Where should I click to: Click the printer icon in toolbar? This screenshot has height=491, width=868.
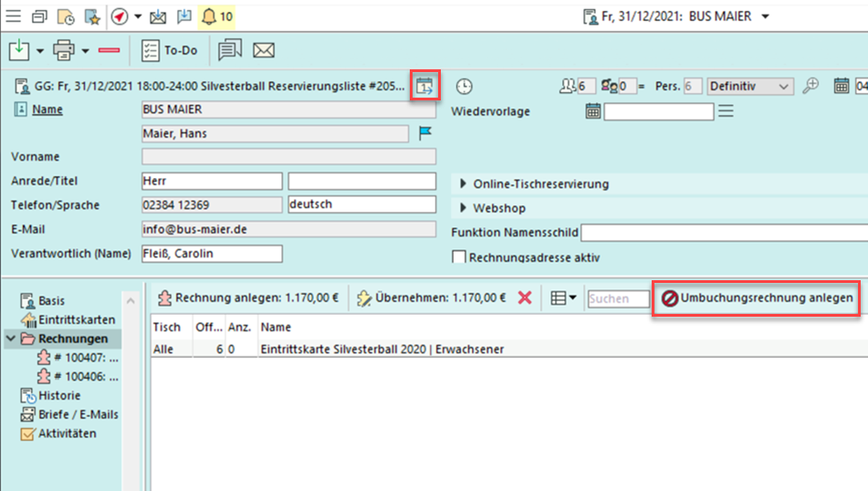(x=63, y=50)
